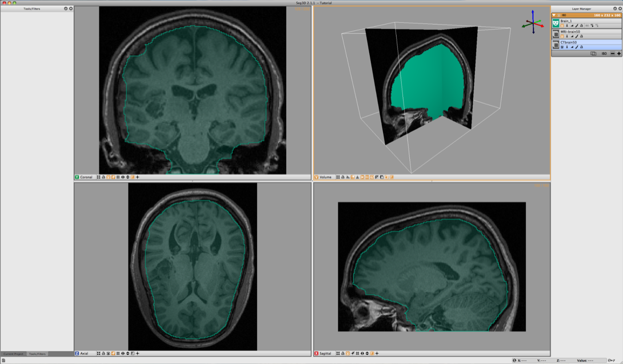
Task: Select the Brain_1 layer name
Action: tap(566, 21)
